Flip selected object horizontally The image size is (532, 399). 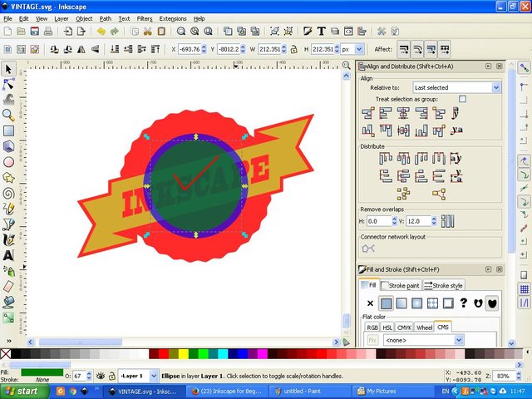point(81,50)
